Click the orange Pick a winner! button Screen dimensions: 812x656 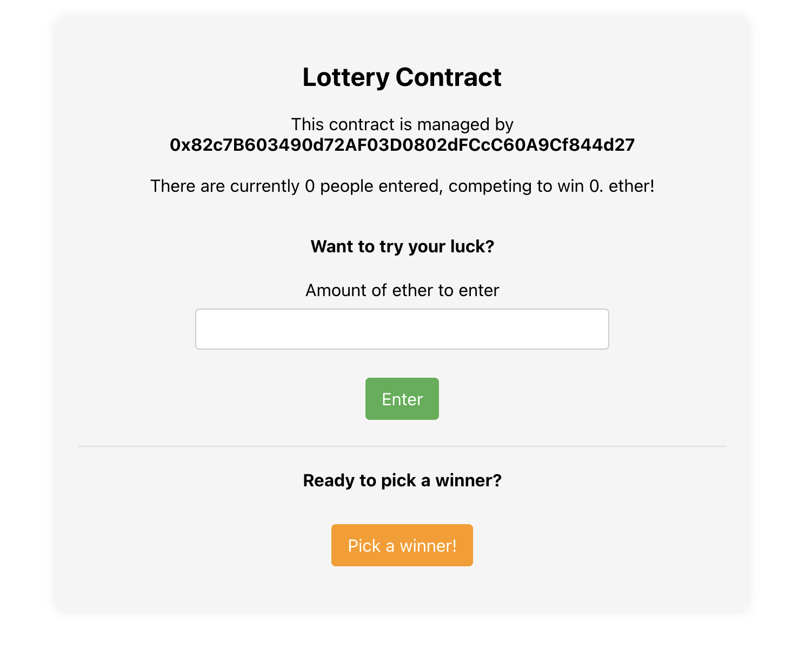click(402, 545)
